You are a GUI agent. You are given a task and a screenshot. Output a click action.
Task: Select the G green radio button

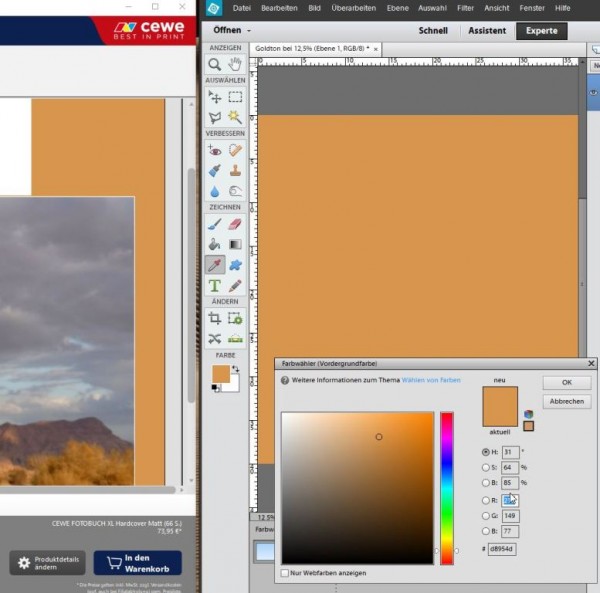pos(486,515)
